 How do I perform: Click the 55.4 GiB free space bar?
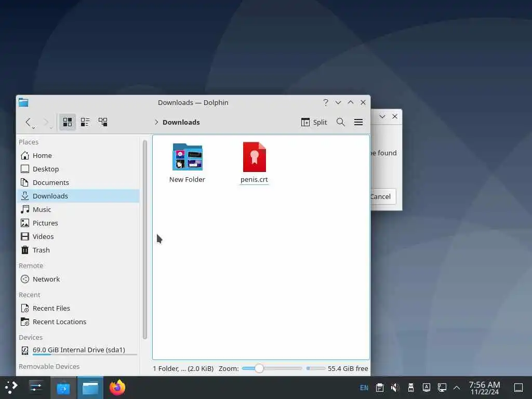pos(316,368)
